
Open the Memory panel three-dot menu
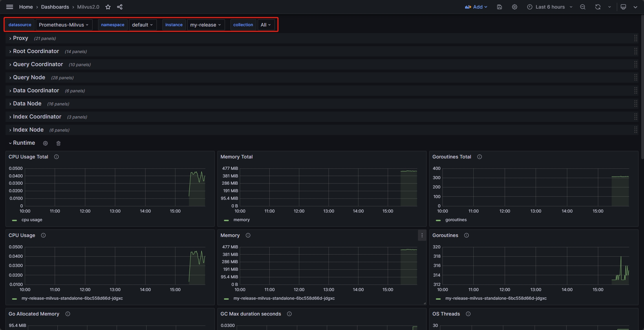(422, 235)
